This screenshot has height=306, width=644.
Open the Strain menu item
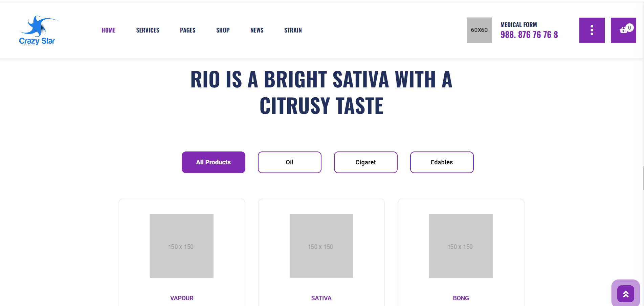[x=293, y=30]
